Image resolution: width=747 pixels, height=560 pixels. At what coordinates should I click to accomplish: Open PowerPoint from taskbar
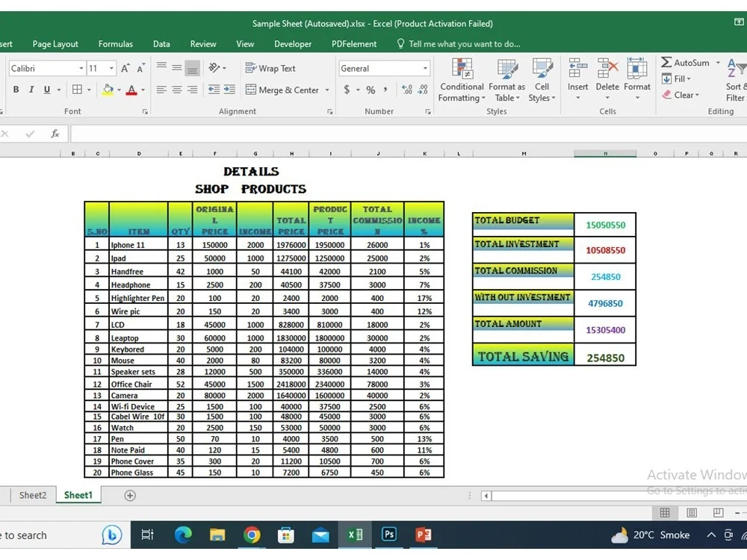[x=423, y=535]
